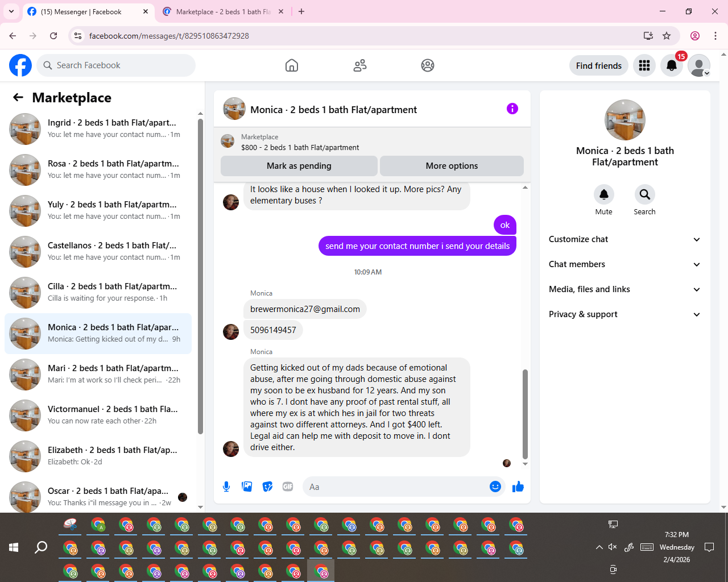Image resolution: width=728 pixels, height=582 pixels.
Task: Send a thumbs-up like
Action: (518, 487)
